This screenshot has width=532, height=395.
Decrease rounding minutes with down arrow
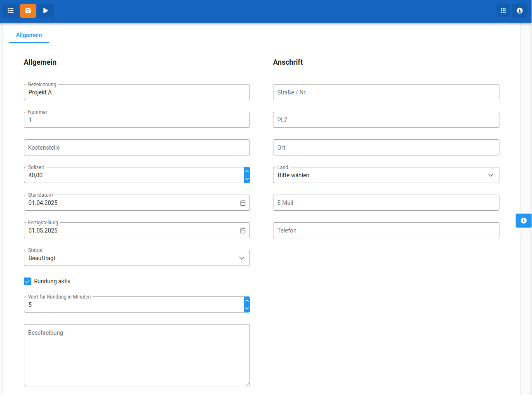pos(247,308)
